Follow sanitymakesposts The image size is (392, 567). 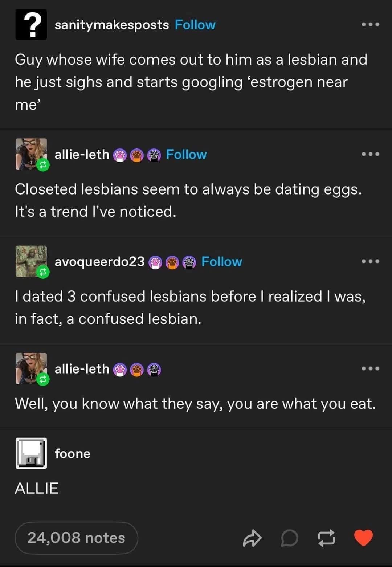click(x=195, y=25)
